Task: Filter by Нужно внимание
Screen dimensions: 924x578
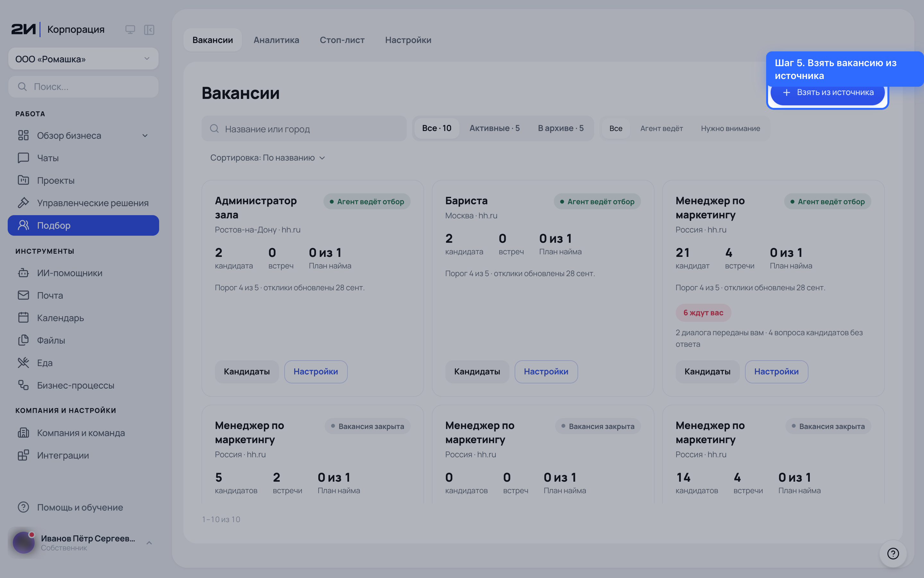Action: click(x=730, y=128)
